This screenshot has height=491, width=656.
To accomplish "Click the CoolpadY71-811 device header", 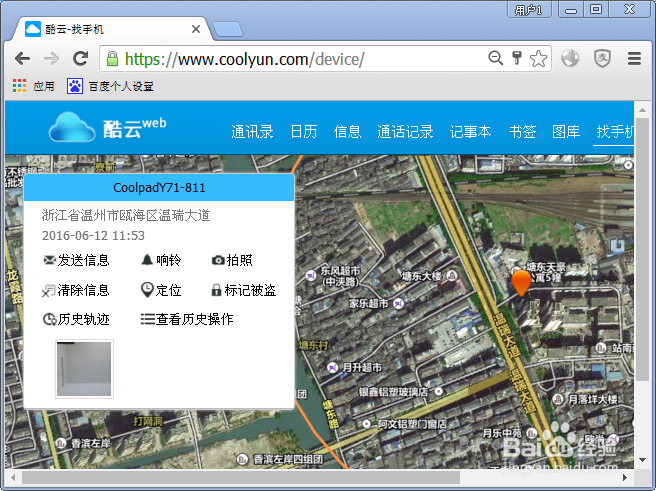I will point(159,187).
